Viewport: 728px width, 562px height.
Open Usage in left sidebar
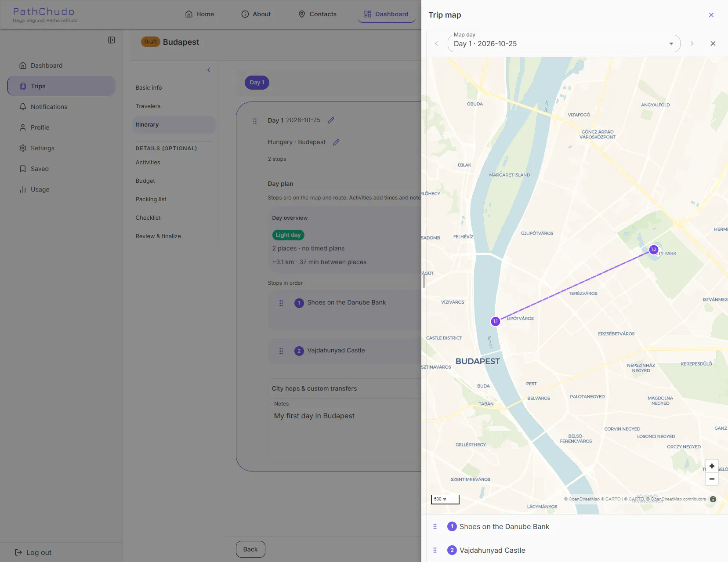point(62,189)
